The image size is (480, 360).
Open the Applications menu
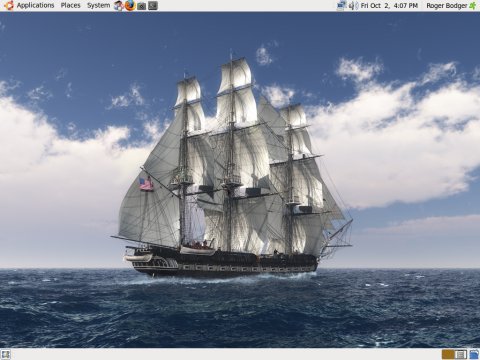click(x=35, y=5)
